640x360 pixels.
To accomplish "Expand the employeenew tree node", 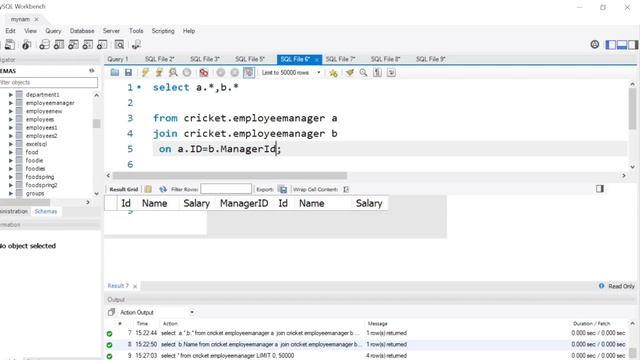I will point(11,111).
